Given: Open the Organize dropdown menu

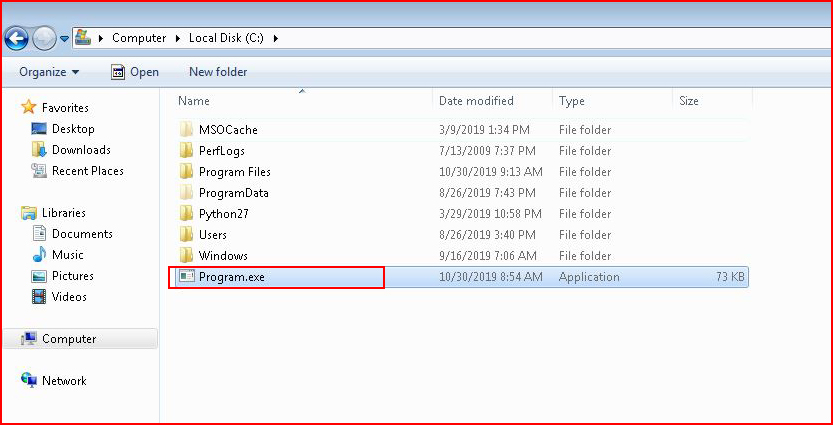Looking at the screenshot, I should (49, 72).
